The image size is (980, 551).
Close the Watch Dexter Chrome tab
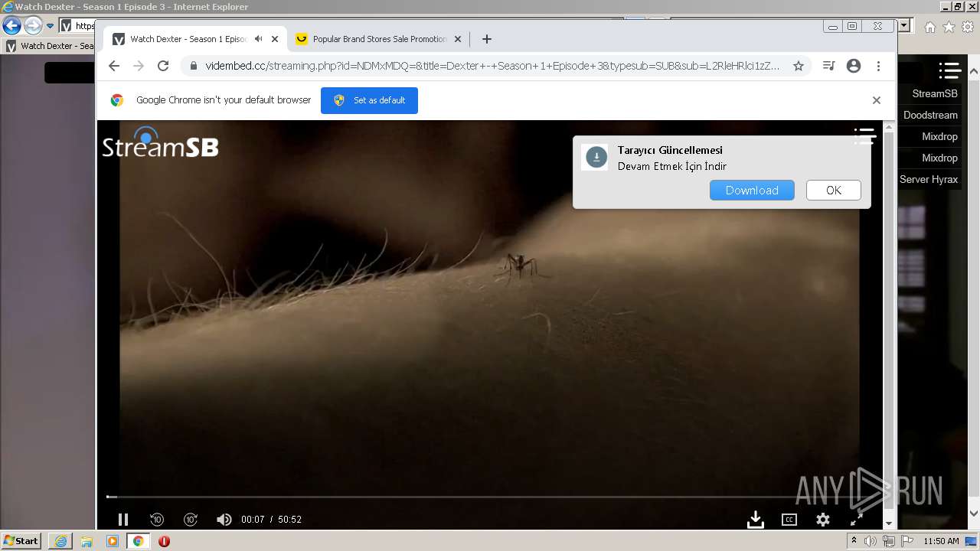point(275,39)
